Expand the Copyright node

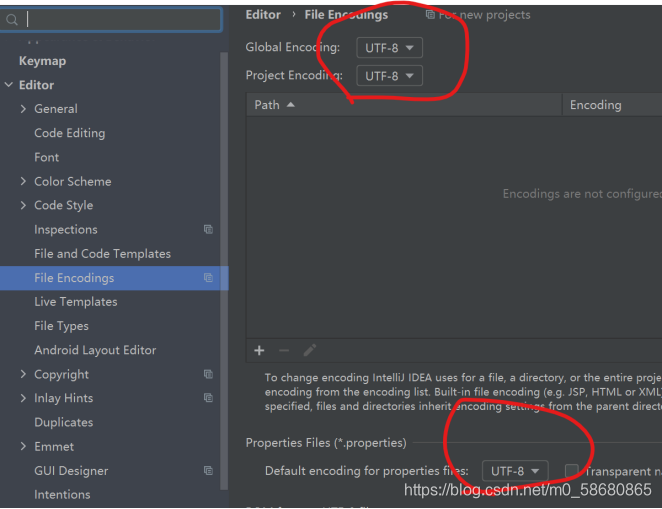point(23,374)
